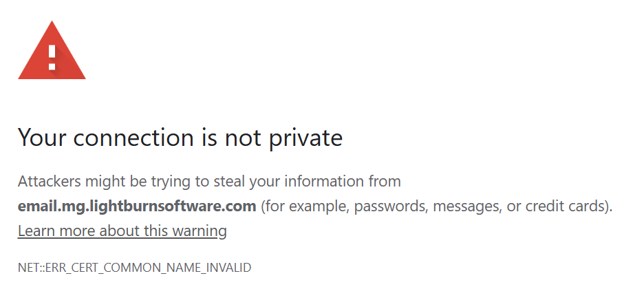Click the phrase '(for example,' in the description
644x298 pixels.
[x=300, y=206]
